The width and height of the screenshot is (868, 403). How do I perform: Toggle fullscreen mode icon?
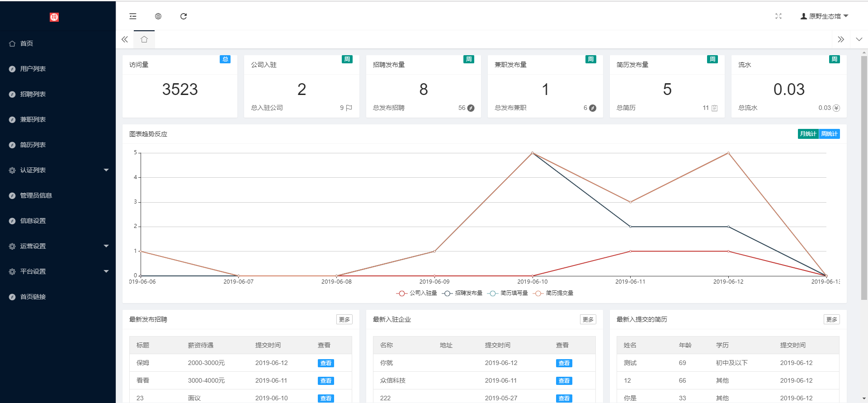click(778, 16)
